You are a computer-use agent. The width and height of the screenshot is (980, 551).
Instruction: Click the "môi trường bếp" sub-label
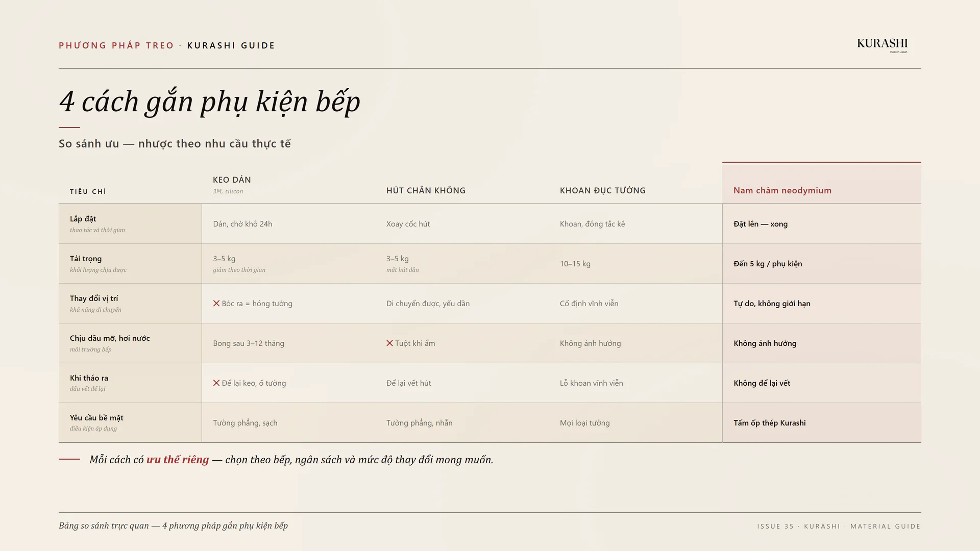[x=90, y=349]
